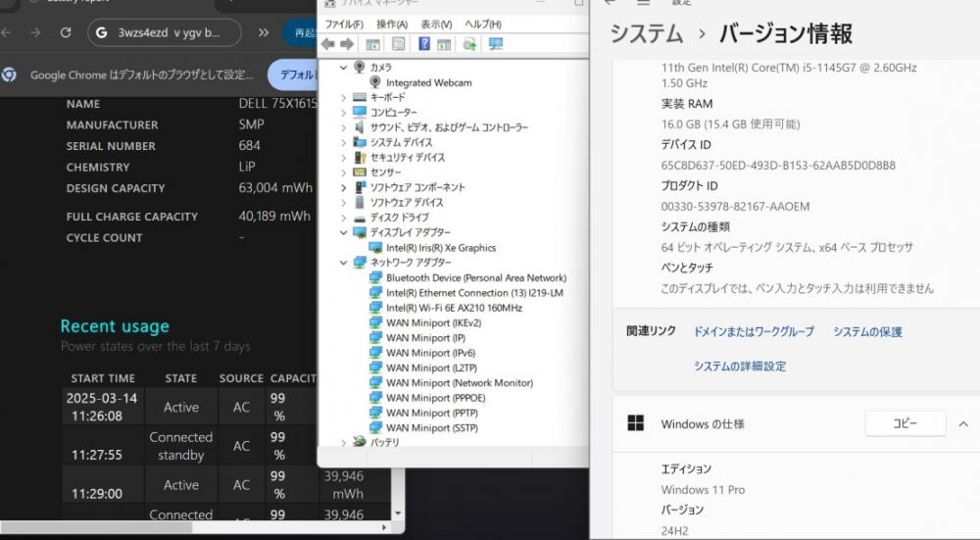980x540 pixels.
Task: Collapse the ディスプレイ アダプター category
Action: pos(343,232)
